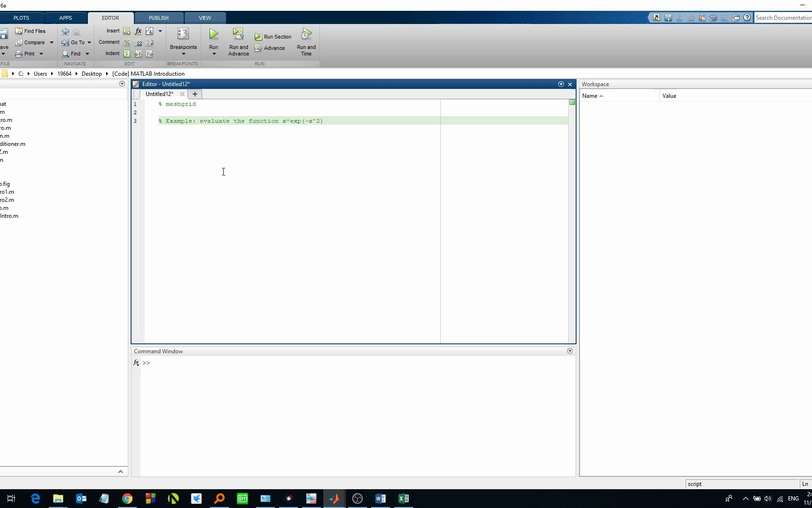Click the Compare button
The height and width of the screenshot is (508, 812).
point(30,42)
